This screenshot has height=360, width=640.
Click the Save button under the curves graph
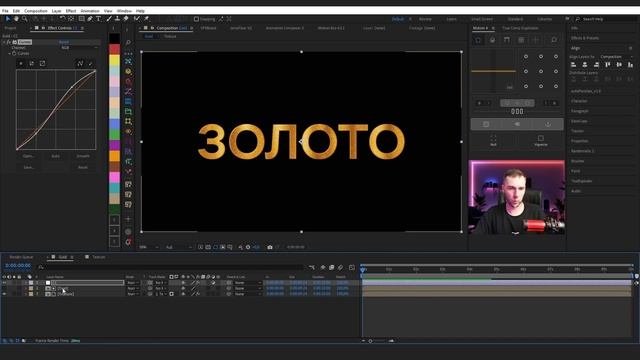tap(28, 167)
